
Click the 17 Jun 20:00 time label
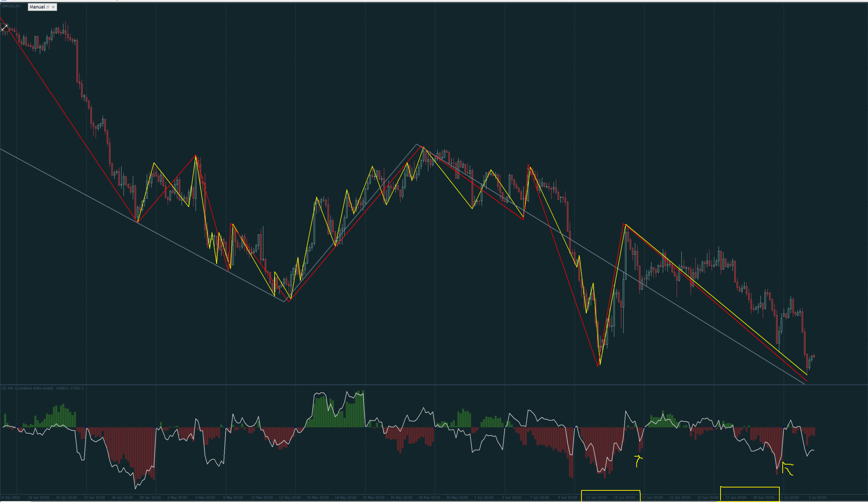(652, 498)
